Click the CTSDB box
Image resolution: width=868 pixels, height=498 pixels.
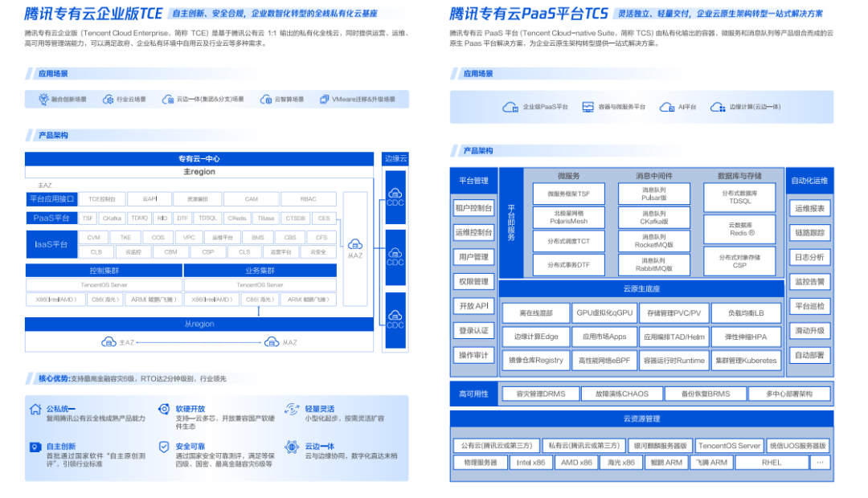pyautogui.click(x=295, y=218)
